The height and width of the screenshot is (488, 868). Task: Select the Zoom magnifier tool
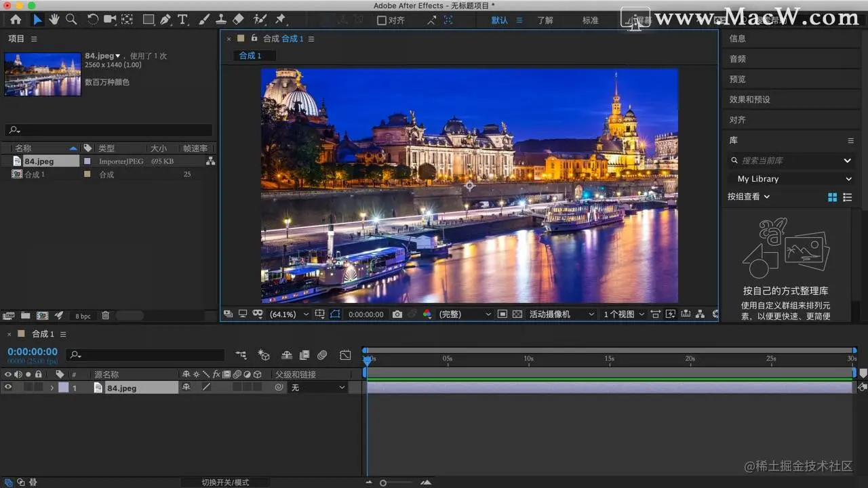point(71,20)
